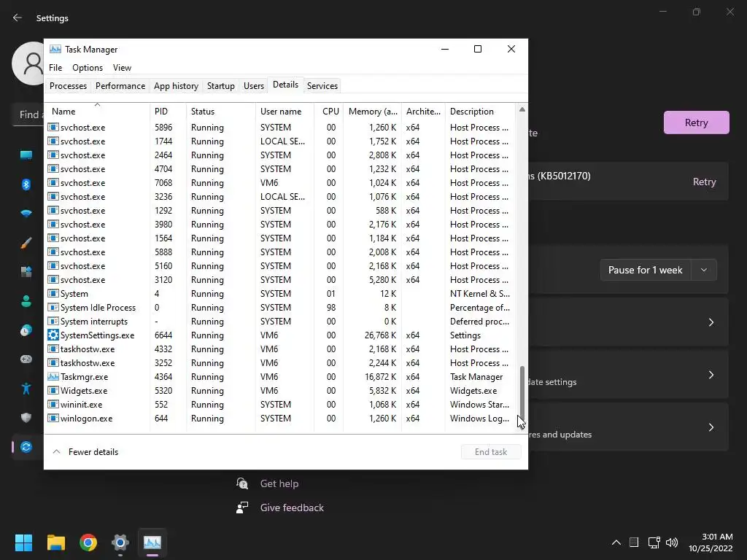This screenshot has width=747, height=560.
Task: Switch to the App history tab
Action: coord(176,86)
